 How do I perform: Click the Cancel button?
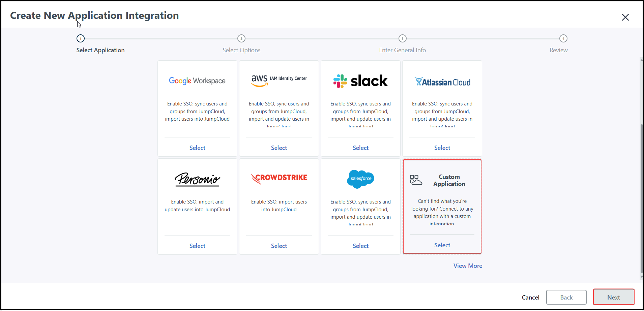(x=530, y=298)
